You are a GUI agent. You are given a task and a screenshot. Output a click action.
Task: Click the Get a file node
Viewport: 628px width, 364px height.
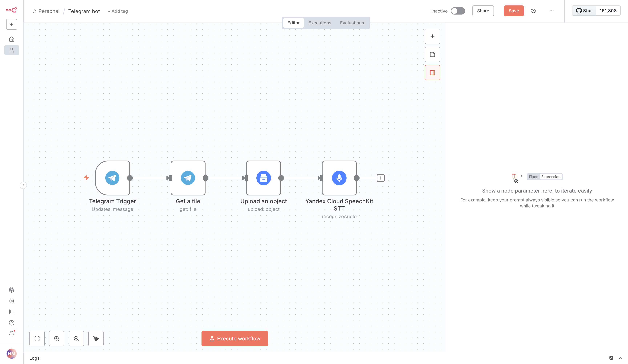coord(188,178)
